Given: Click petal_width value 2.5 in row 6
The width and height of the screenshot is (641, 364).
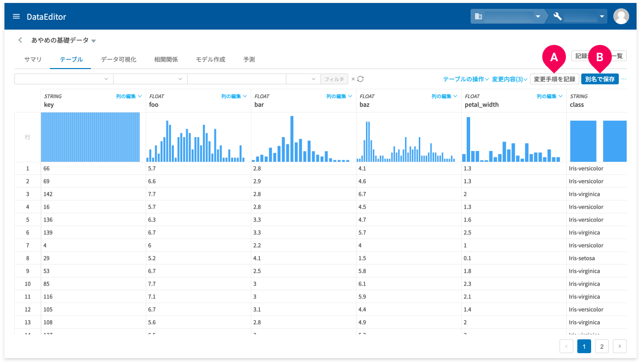Looking at the screenshot, I should pos(468,232).
